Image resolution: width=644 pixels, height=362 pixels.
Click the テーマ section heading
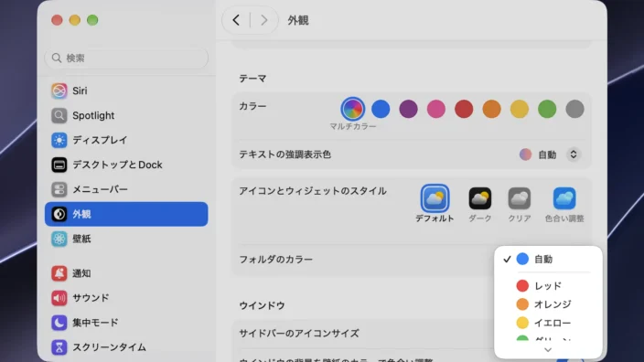(252, 79)
